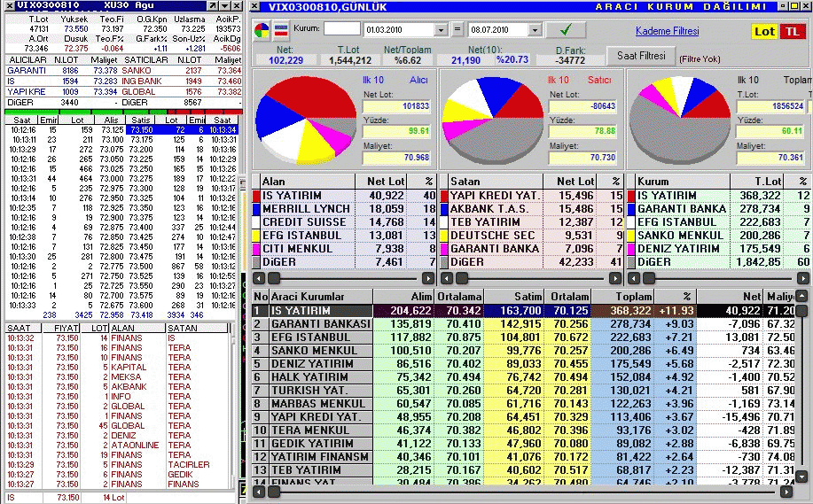813x504 pixels.
Task: Click the pie chart view icon
Action: 262,31
